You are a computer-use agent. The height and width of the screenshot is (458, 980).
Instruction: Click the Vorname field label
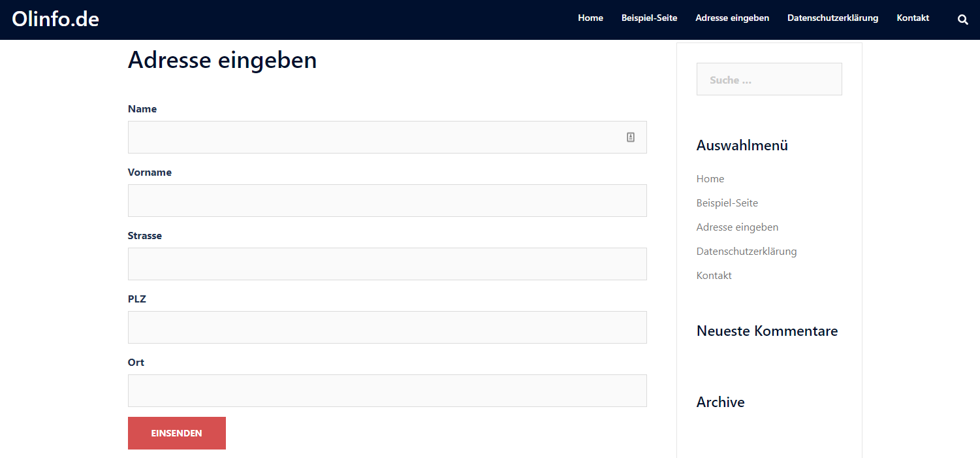(x=150, y=172)
